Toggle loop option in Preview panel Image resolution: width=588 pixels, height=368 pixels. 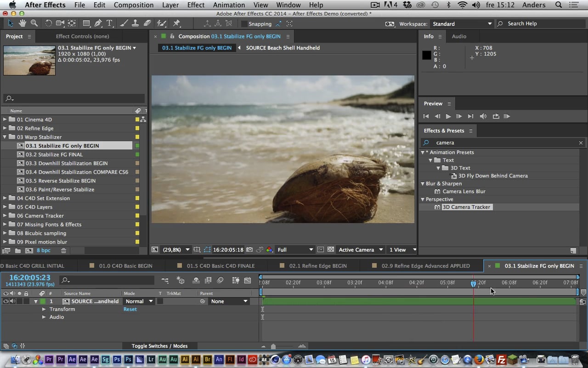click(496, 116)
